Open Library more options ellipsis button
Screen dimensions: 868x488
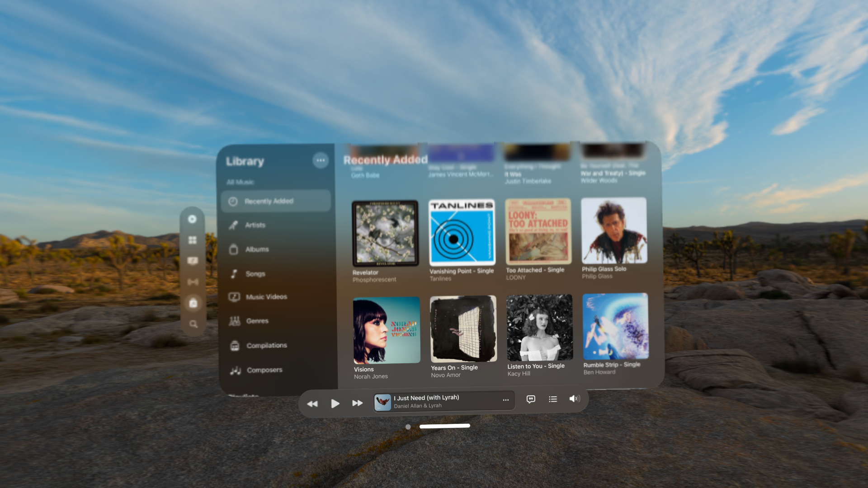321,160
